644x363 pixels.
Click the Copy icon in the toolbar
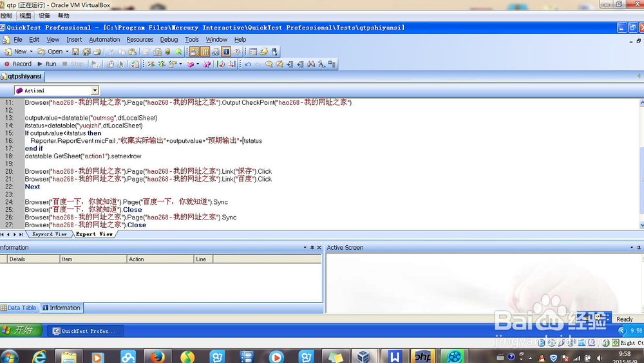click(122, 51)
